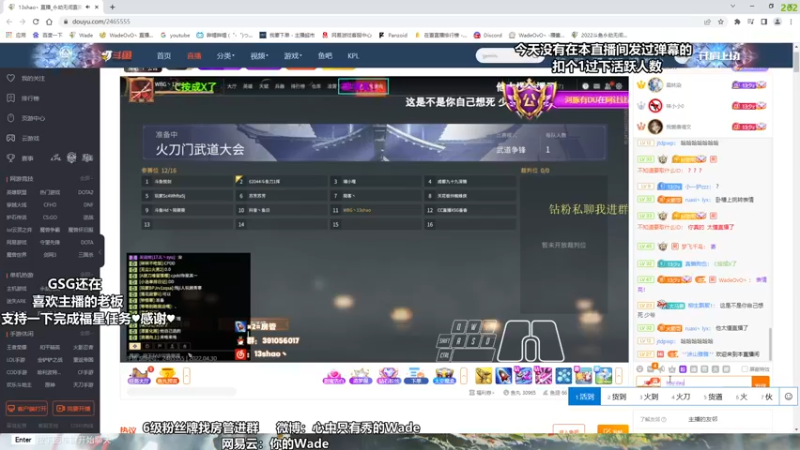Open the Discord bookmark
Image resolution: width=800 pixels, height=450 pixels.
488,35
